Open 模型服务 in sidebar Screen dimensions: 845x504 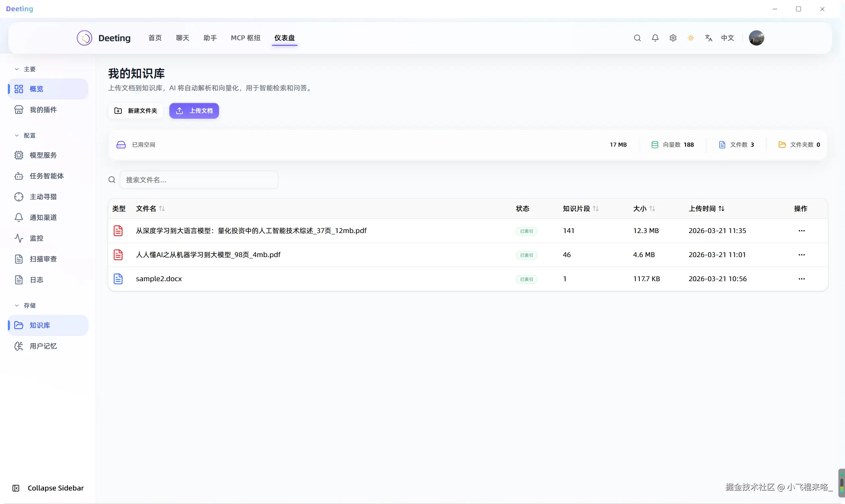click(x=43, y=155)
